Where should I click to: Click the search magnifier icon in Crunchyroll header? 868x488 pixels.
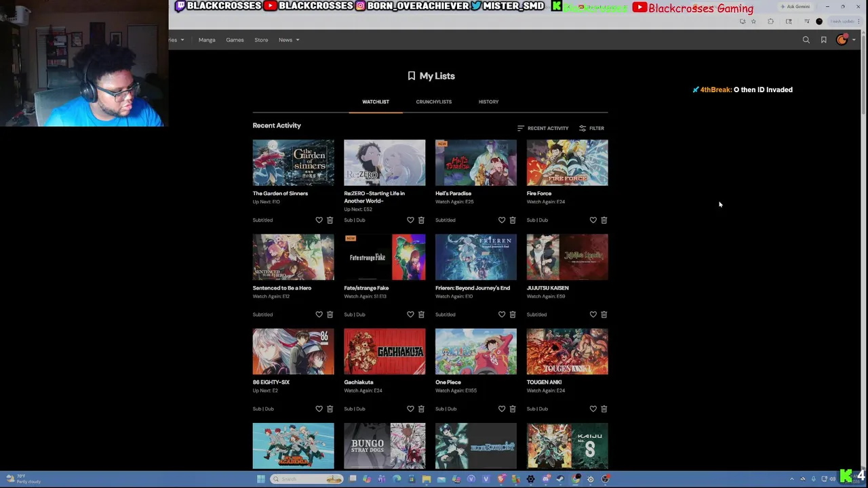806,40
